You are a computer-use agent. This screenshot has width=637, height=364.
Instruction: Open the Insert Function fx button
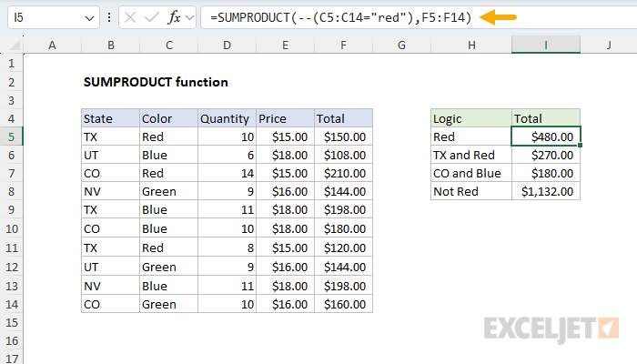[174, 17]
